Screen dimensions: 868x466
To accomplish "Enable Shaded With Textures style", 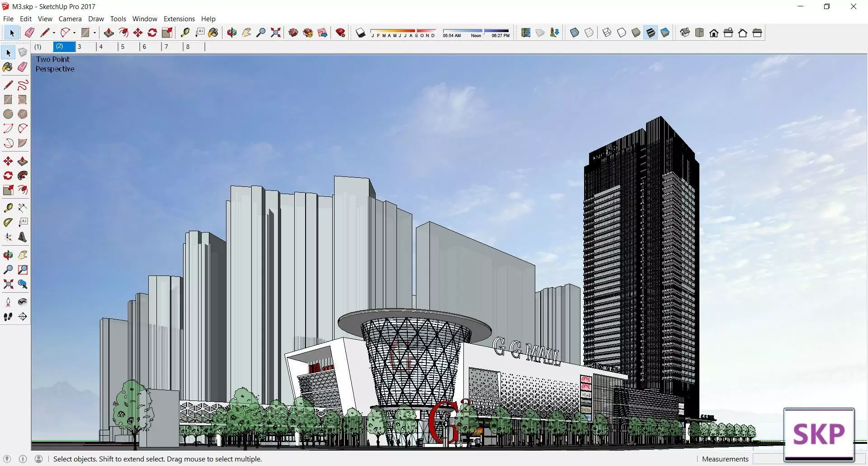I will [651, 33].
